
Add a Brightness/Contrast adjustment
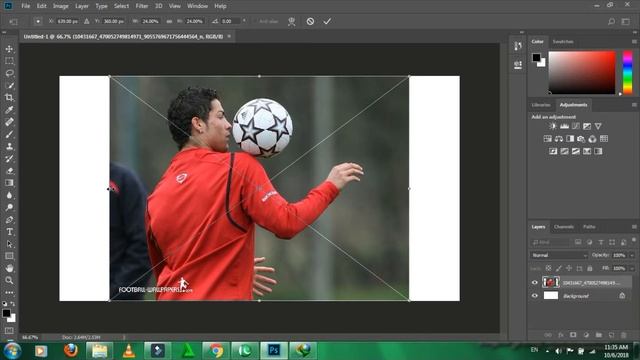[x=553, y=126]
